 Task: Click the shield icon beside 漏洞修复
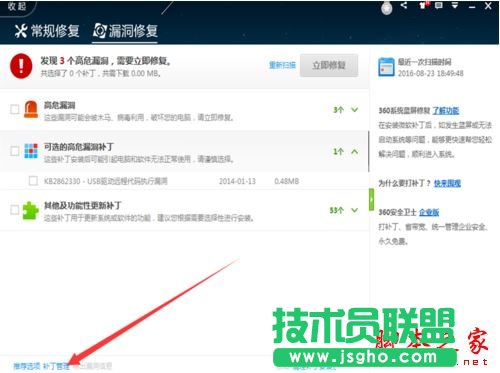(x=100, y=31)
